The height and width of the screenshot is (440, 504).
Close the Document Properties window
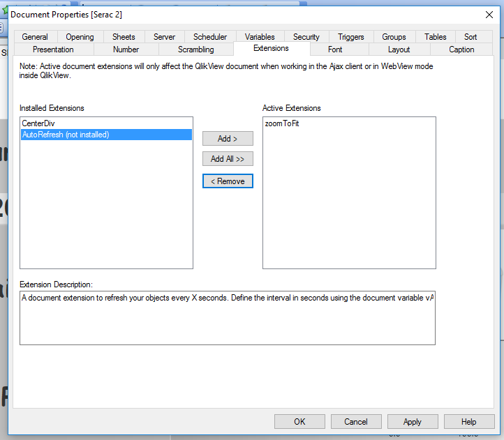(x=489, y=15)
